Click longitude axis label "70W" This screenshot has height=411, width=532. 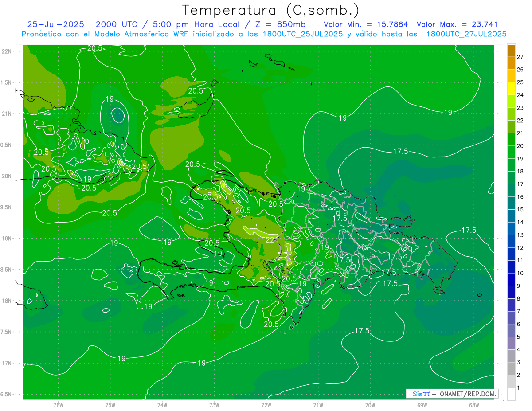[x=370, y=405]
